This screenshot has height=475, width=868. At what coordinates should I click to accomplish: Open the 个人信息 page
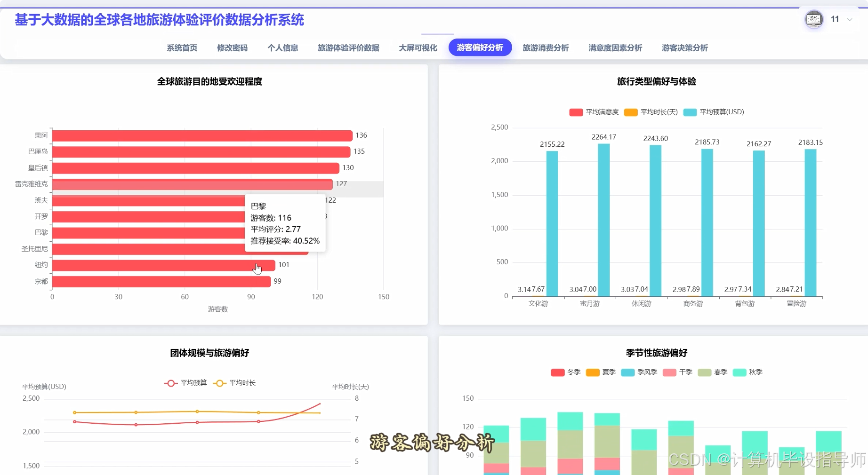(282, 47)
